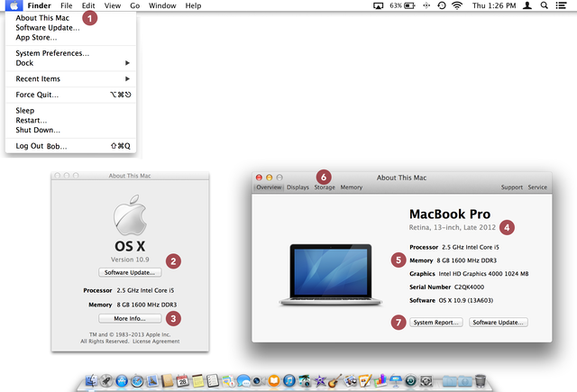Viewport: 577px width, 392px height.
Task: Click the System Report button
Action: (435, 322)
